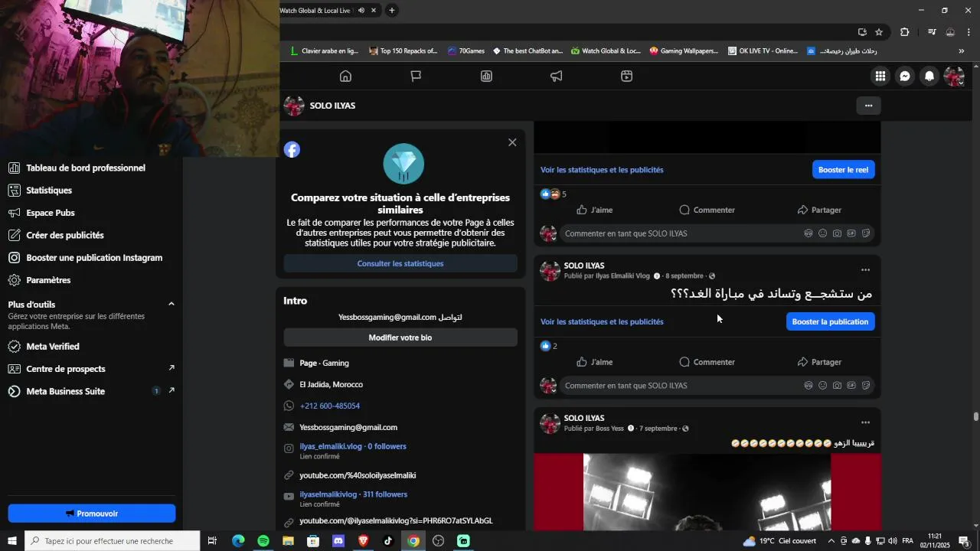Open the notifications bell
This screenshot has height=551, width=980.
pos(929,77)
